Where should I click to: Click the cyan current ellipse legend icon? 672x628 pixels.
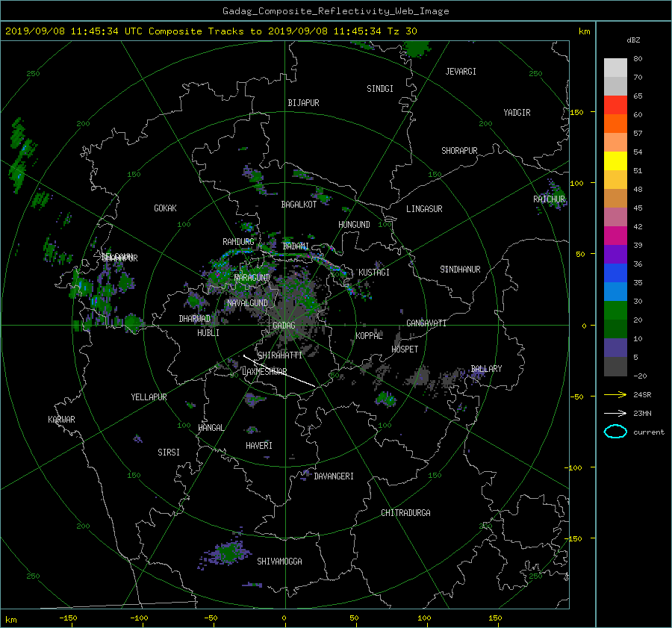pos(615,432)
